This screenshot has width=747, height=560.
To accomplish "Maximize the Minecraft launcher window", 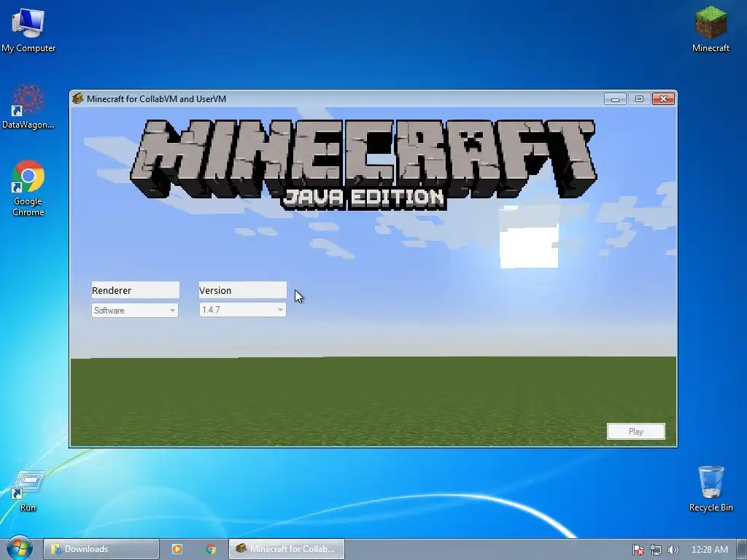I will click(639, 98).
